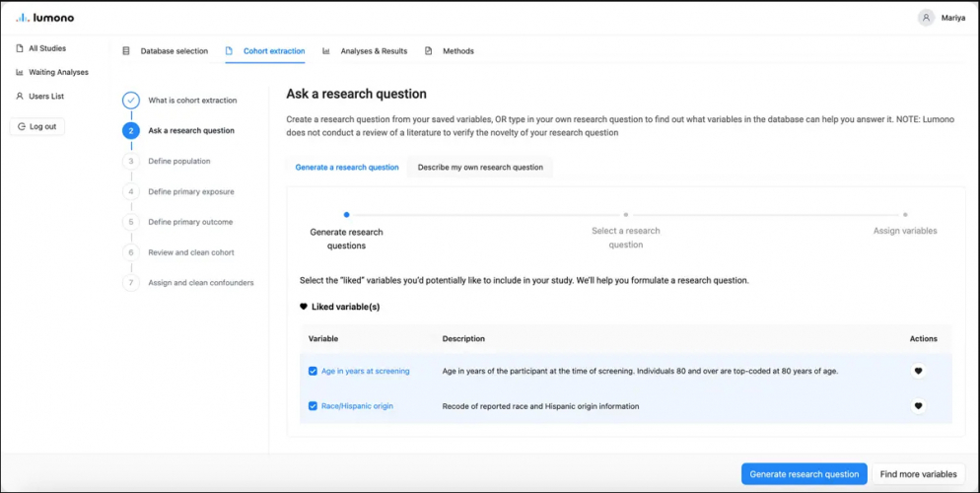Click the Cohort extraction file icon
980x493 pixels.
point(229,51)
